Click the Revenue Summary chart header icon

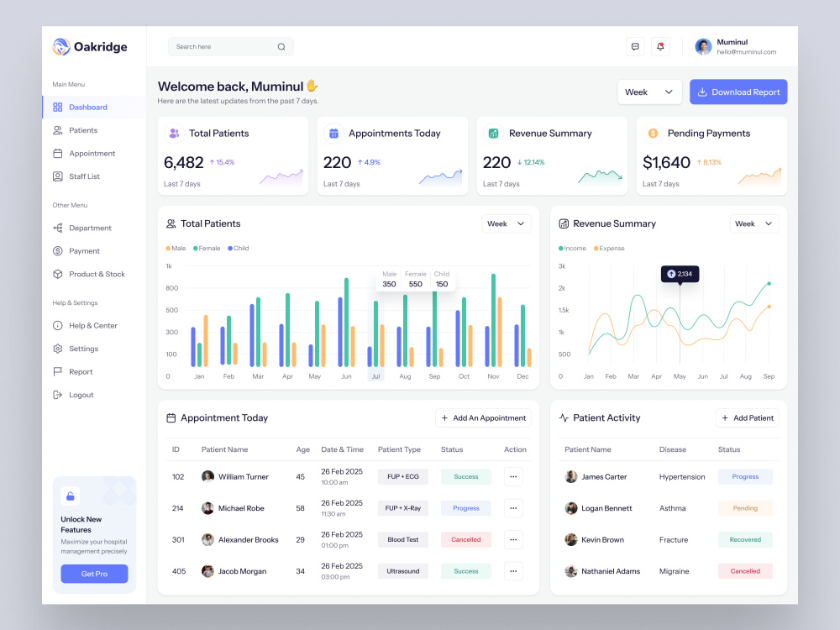point(564,223)
